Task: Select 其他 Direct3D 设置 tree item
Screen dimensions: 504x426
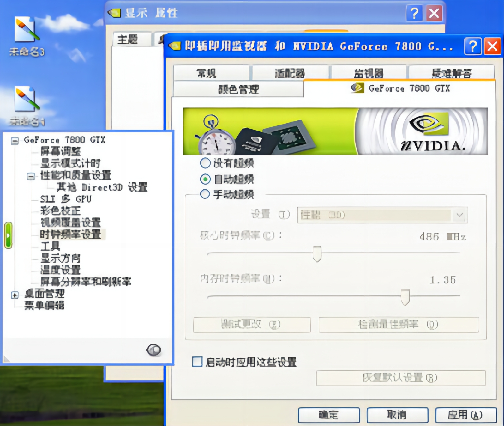Action: 102,187
